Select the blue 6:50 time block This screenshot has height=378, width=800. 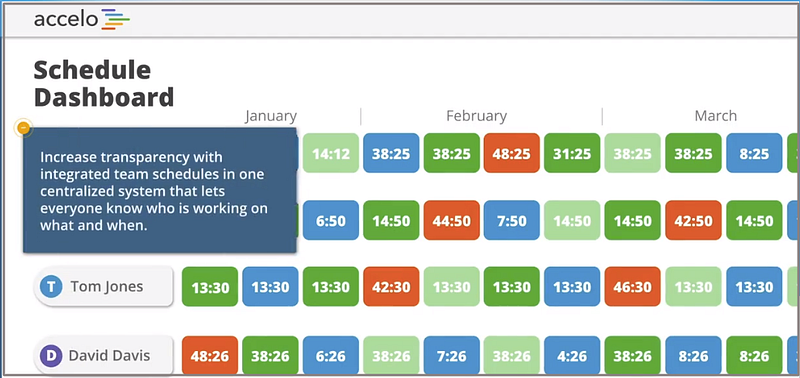tap(331, 220)
